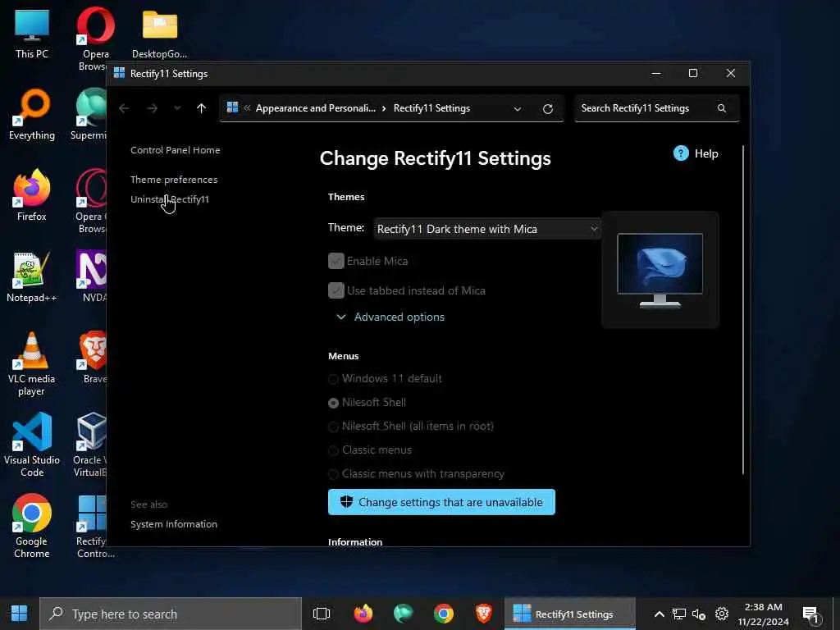The width and height of the screenshot is (840, 630).
Task: Click the Menus section heading
Action: (x=344, y=356)
